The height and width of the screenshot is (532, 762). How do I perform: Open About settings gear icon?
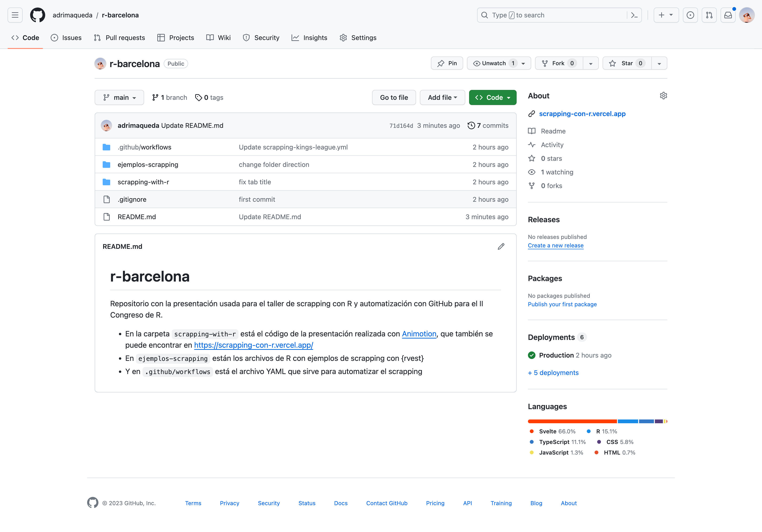click(663, 96)
